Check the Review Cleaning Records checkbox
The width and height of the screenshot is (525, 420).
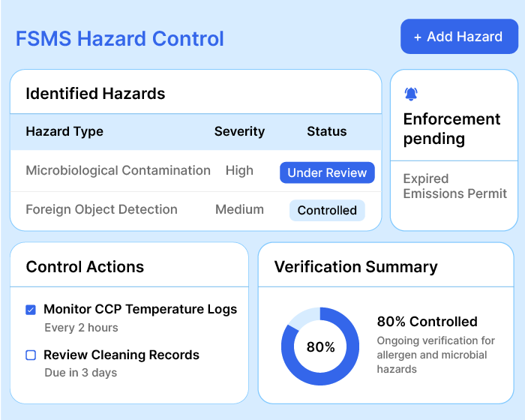[31, 355]
